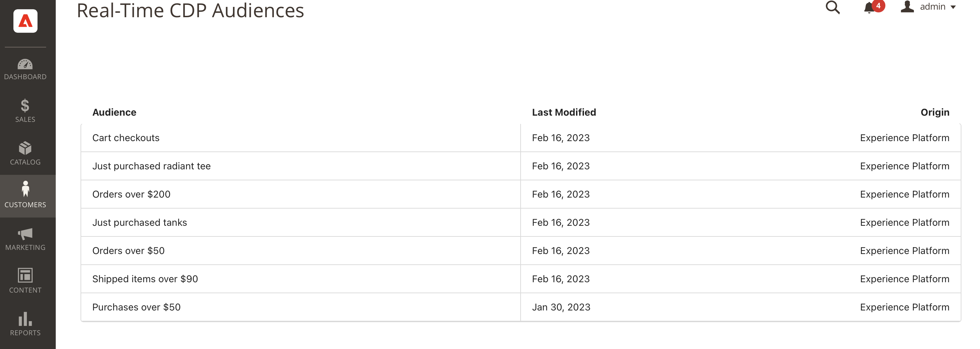Select the Just purchased radiant tee row
Screen dimensions: 980x349
click(151, 166)
